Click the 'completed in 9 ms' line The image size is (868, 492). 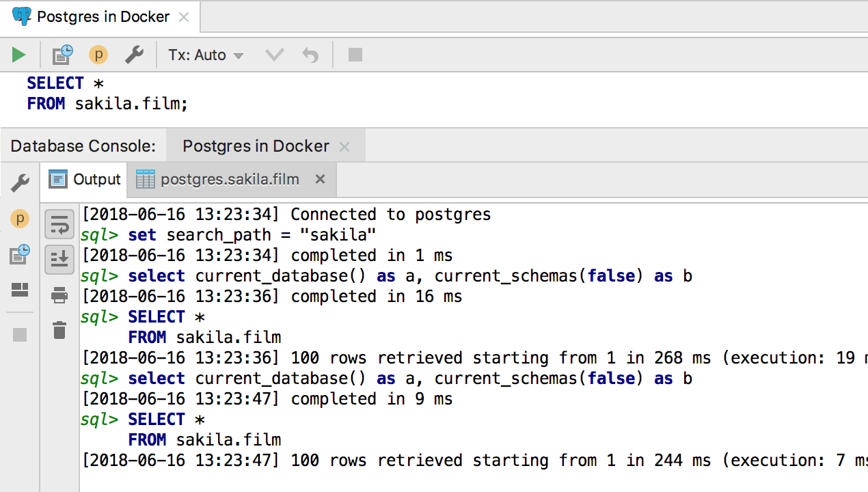(x=267, y=399)
